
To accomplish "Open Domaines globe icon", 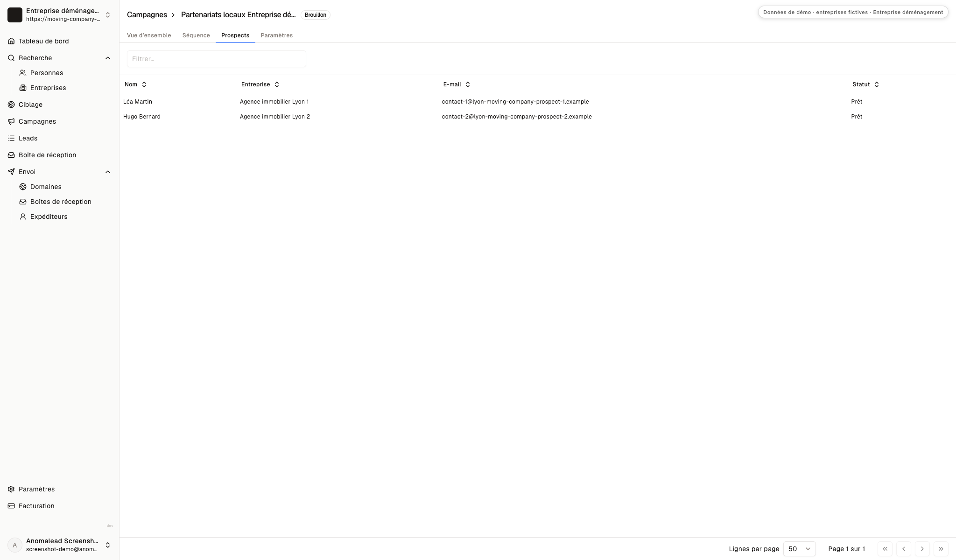I will tap(23, 187).
